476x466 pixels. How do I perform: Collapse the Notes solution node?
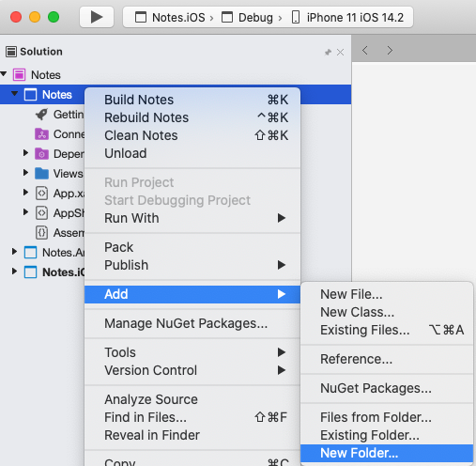[4, 74]
